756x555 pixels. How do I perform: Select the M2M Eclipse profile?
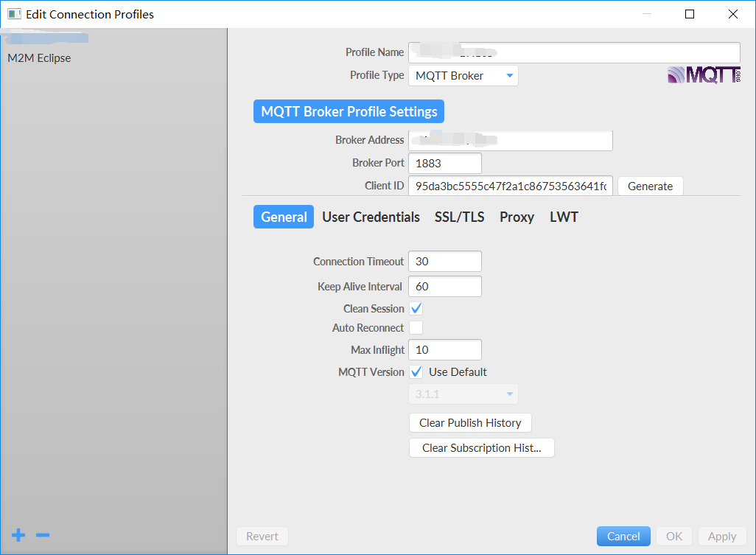[38, 57]
